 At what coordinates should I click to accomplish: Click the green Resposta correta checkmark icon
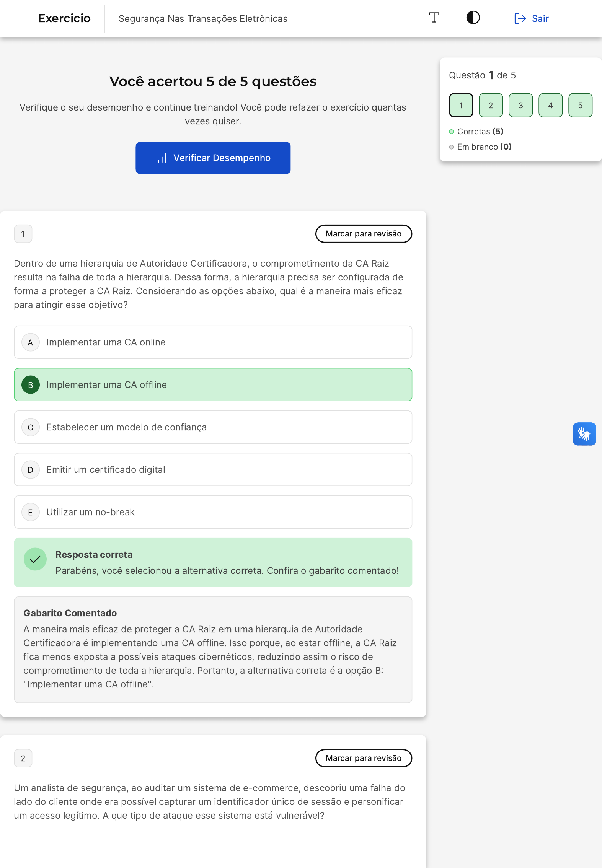pyautogui.click(x=35, y=559)
